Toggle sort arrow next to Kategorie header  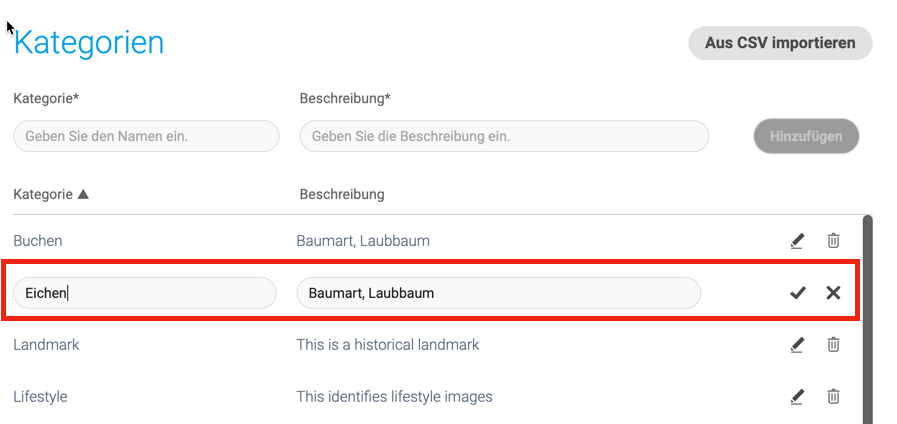tap(83, 195)
